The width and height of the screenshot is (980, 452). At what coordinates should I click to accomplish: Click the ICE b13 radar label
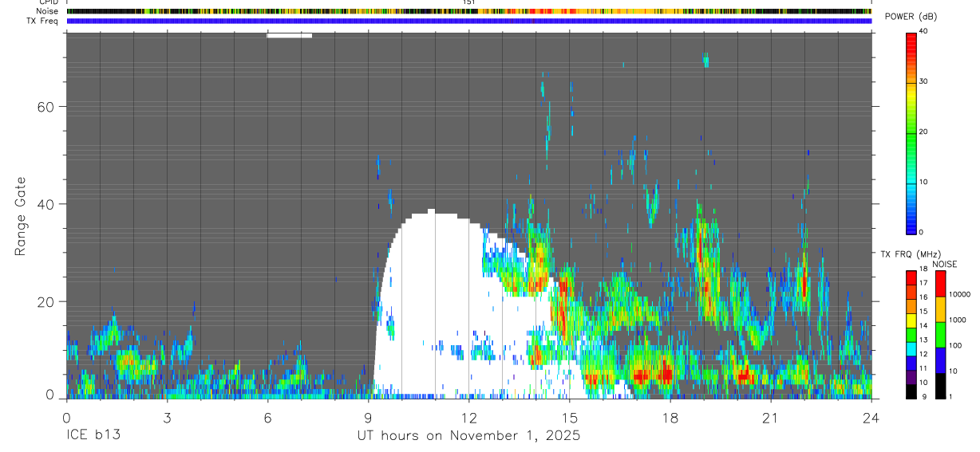pos(92,436)
